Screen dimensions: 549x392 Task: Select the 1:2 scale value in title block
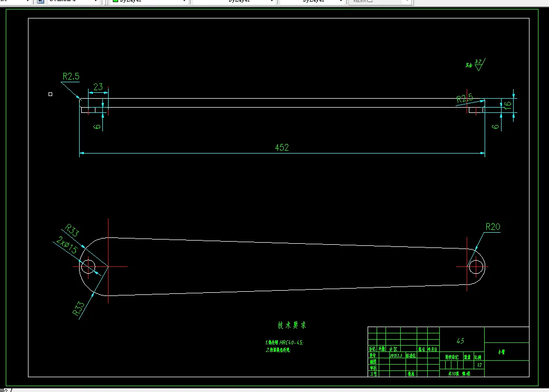pyautogui.click(x=479, y=365)
